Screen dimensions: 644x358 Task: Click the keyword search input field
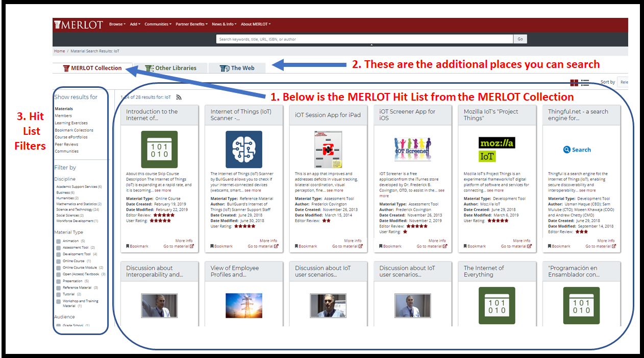point(364,39)
